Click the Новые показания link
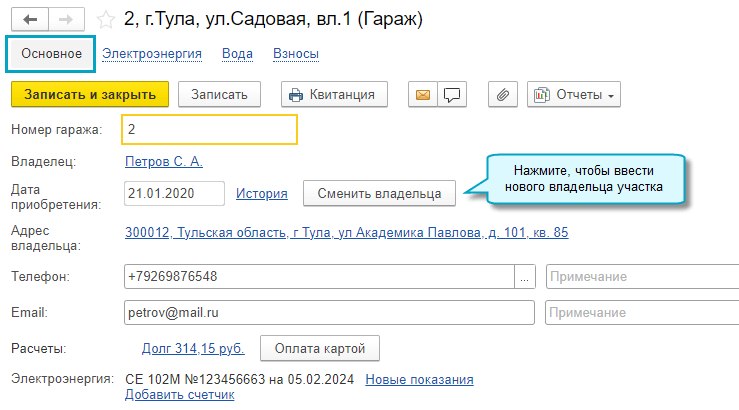Image resolution: width=739 pixels, height=410 pixels. pos(419,379)
